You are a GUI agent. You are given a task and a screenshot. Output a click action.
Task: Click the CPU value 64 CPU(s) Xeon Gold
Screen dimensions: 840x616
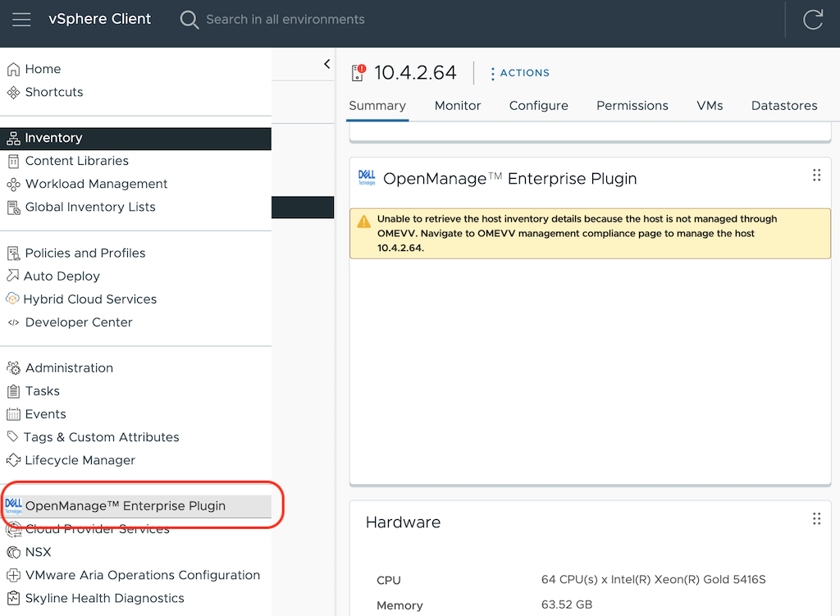click(653, 580)
